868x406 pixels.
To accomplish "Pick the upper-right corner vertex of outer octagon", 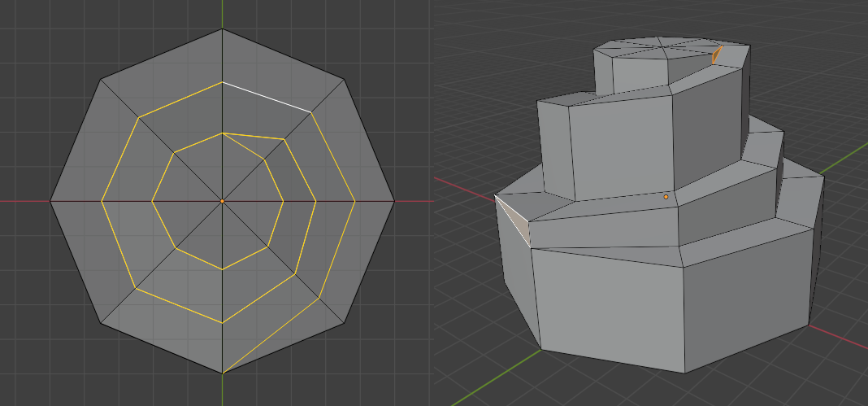I will point(344,80).
